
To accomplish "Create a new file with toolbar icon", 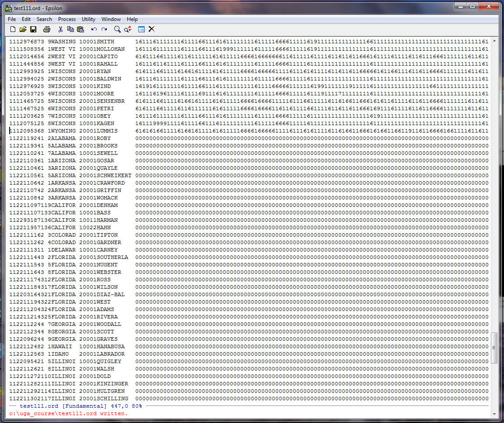I will coord(13,29).
